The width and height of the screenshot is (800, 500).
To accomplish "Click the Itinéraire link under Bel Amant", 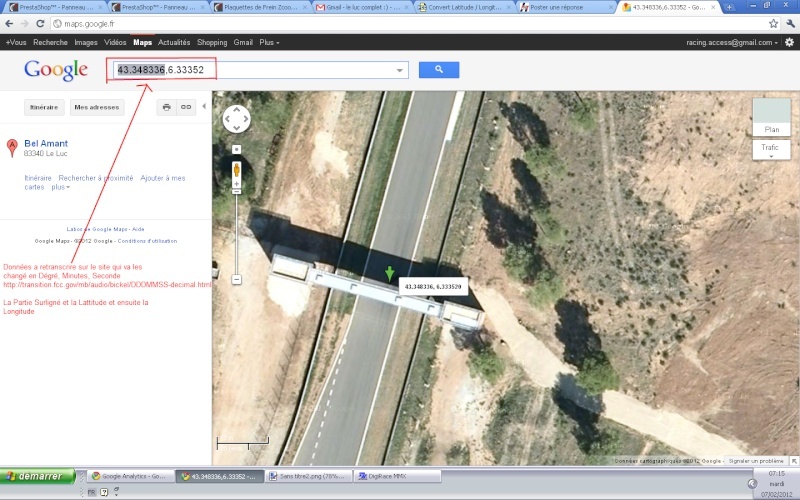I will 38,178.
